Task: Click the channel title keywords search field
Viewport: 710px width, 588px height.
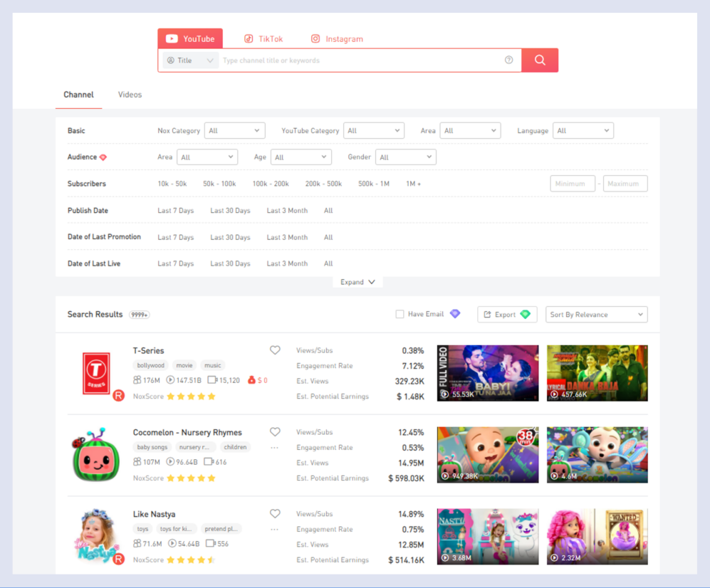Action: (361, 61)
